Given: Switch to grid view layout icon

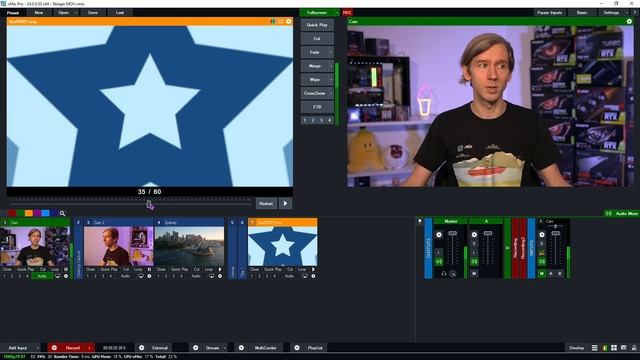Looking at the screenshot, I should 614,348.
